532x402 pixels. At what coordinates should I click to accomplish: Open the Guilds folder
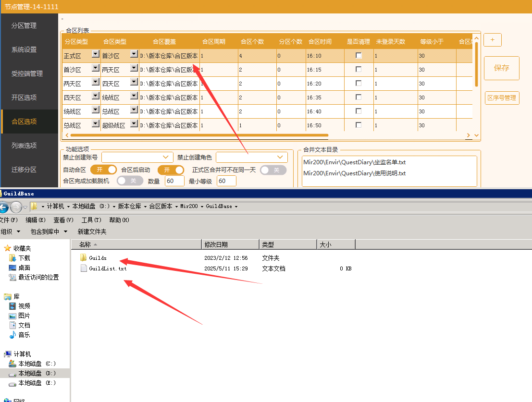tap(97, 258)
